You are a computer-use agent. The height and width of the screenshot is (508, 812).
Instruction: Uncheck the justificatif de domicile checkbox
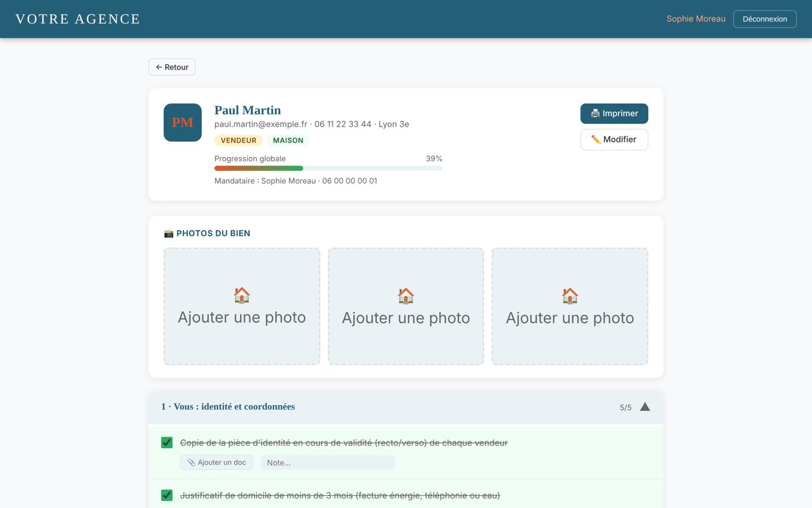pos(167,495)
